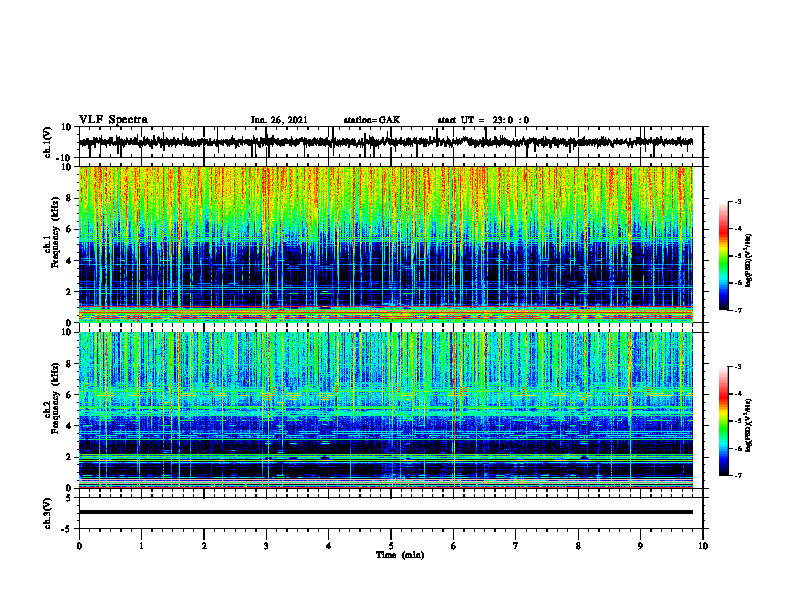Select the date text "Jan. 26, 2021"
Viewport: 792px width, 612px height.
279,120
